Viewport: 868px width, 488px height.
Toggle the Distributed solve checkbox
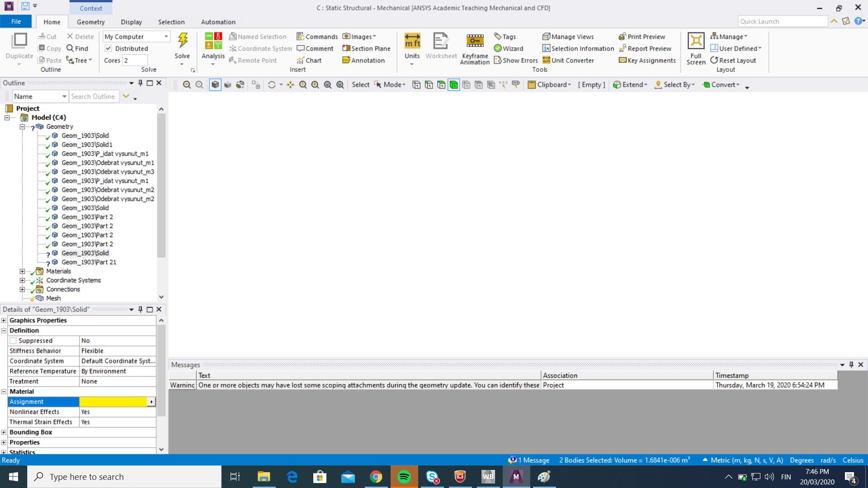(108, 48)
